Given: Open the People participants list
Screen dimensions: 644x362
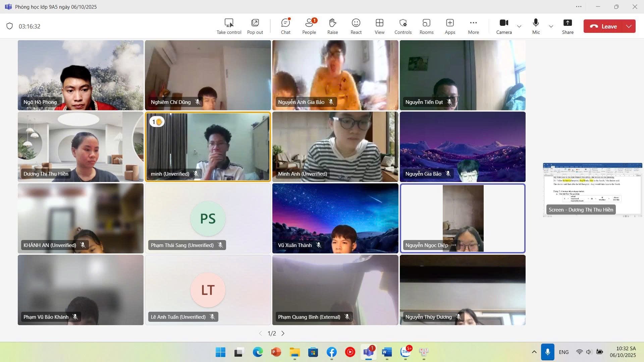Looking at the screenshot, I should [x=309, y=26].
